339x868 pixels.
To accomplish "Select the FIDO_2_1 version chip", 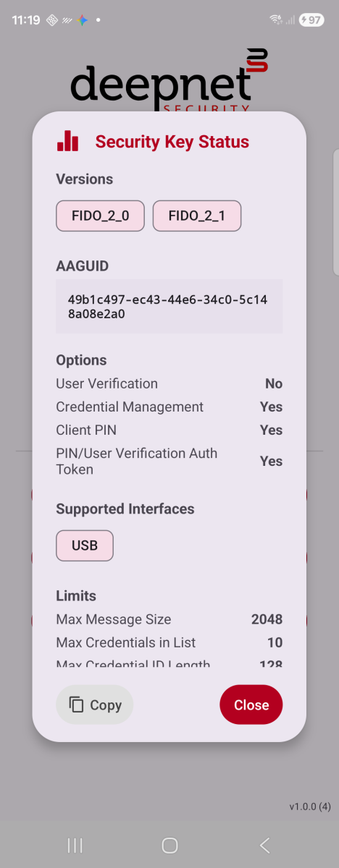I will [x=197, y=216].
